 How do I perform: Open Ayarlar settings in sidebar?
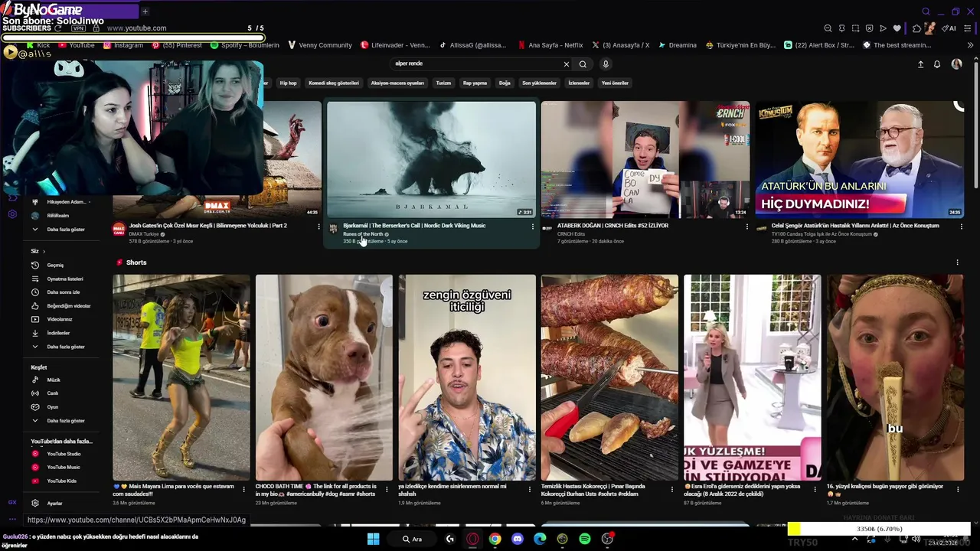[x=54, y=503]
